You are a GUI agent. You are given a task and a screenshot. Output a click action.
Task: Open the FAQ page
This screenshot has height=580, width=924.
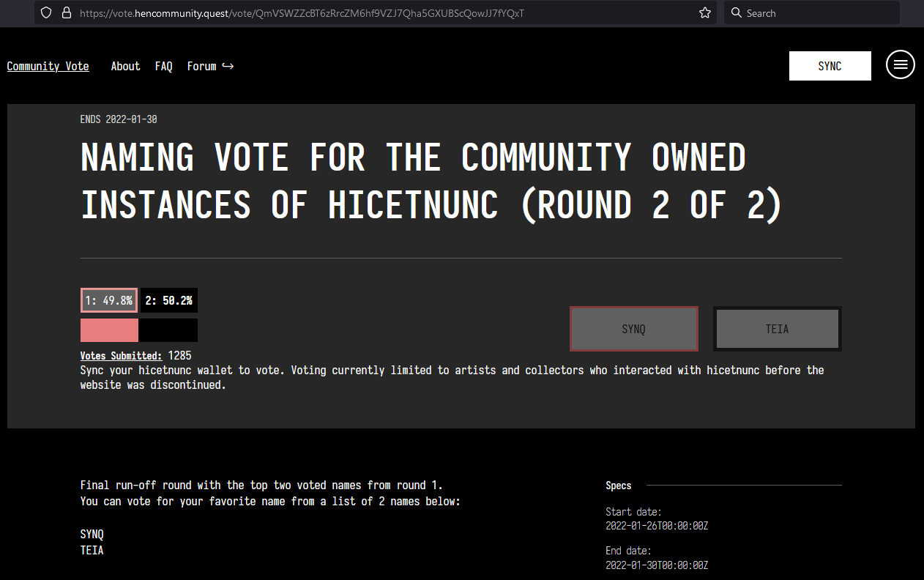click(164, 66)
